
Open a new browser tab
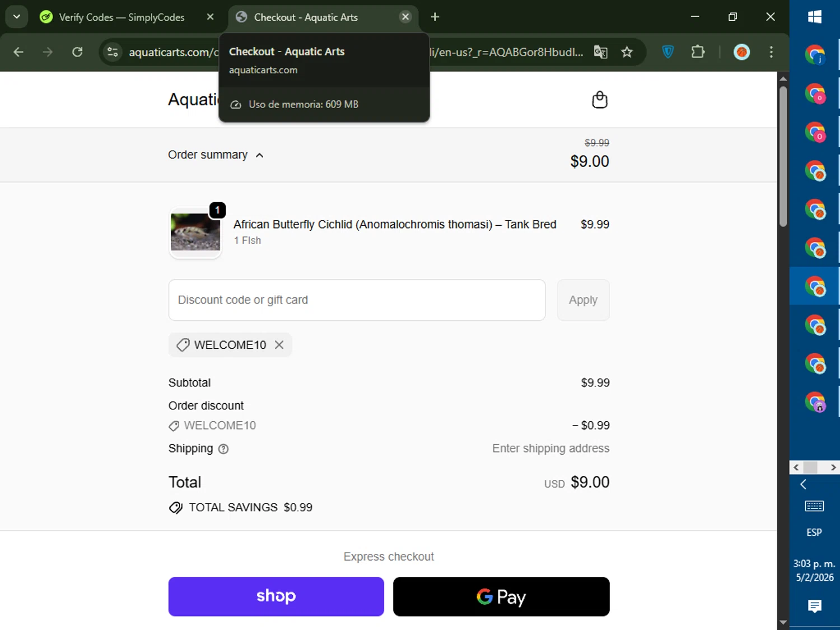coord(435,17)
